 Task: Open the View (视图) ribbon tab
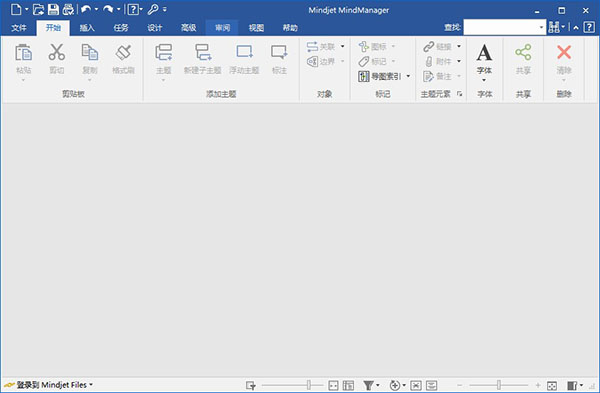pos(256,28)
